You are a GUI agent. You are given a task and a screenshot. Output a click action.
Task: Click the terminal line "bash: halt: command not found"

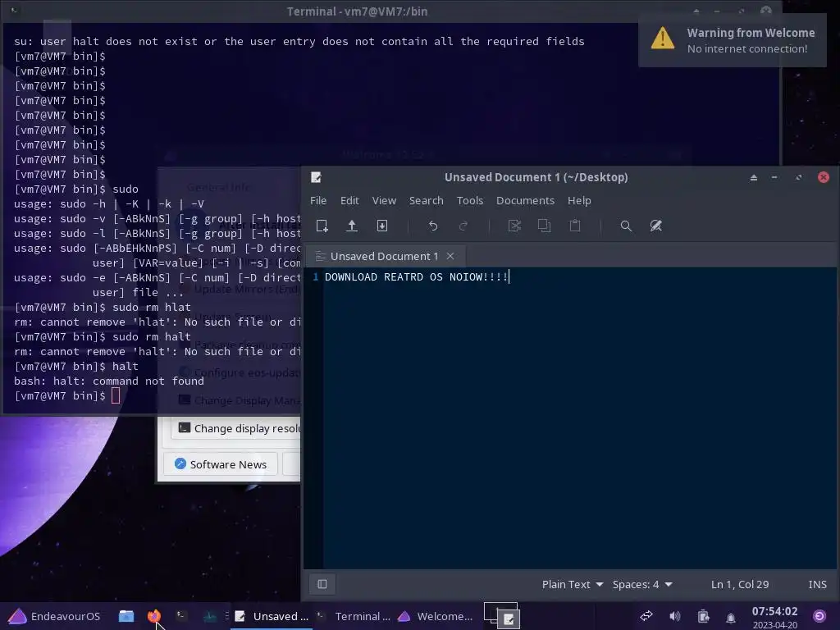click(x=109, y=381)
